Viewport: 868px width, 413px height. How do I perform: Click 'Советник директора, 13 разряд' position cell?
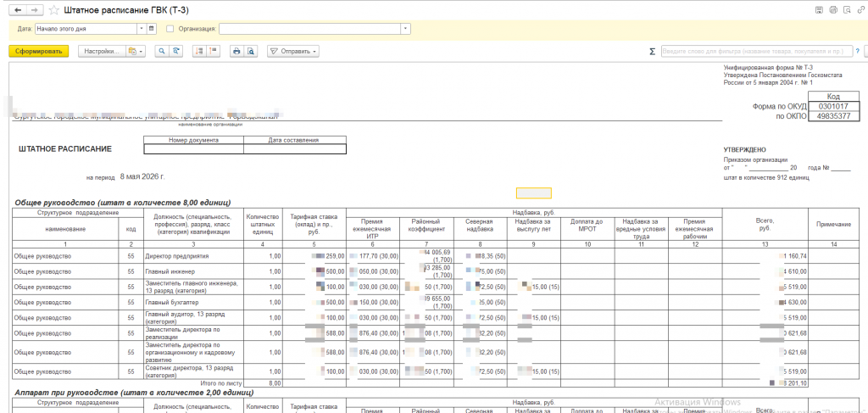194,371
